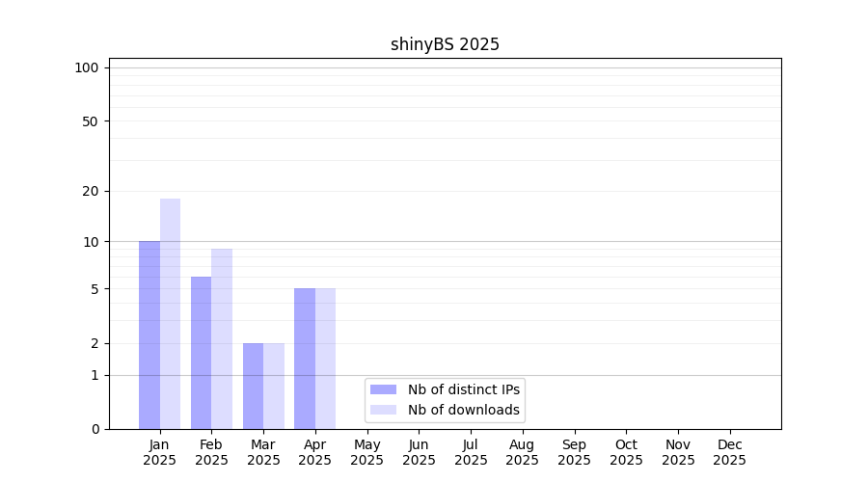Click the March distinct IPs bar
The width and height of the screenshot is (868, 482).
(x=253, y=386)
